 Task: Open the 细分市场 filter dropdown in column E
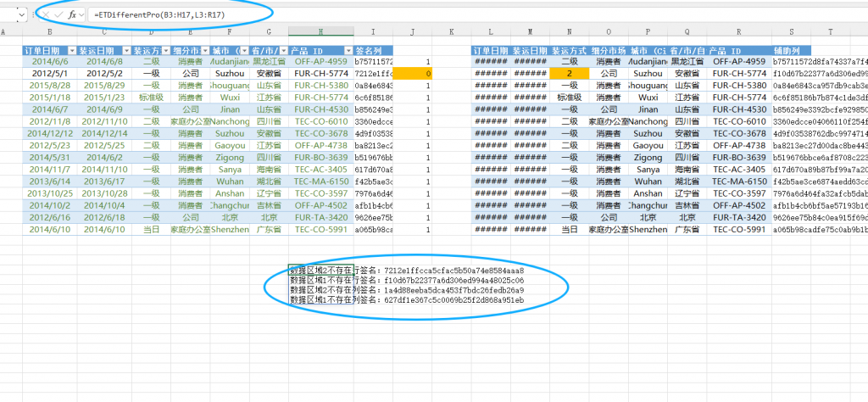coord(205,50)
